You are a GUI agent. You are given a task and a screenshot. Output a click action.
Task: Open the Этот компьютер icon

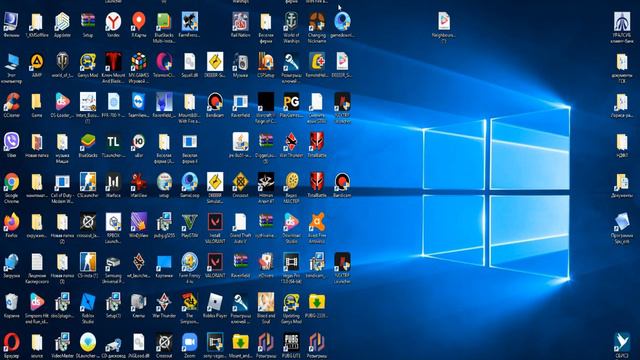(x=11, y=62)
